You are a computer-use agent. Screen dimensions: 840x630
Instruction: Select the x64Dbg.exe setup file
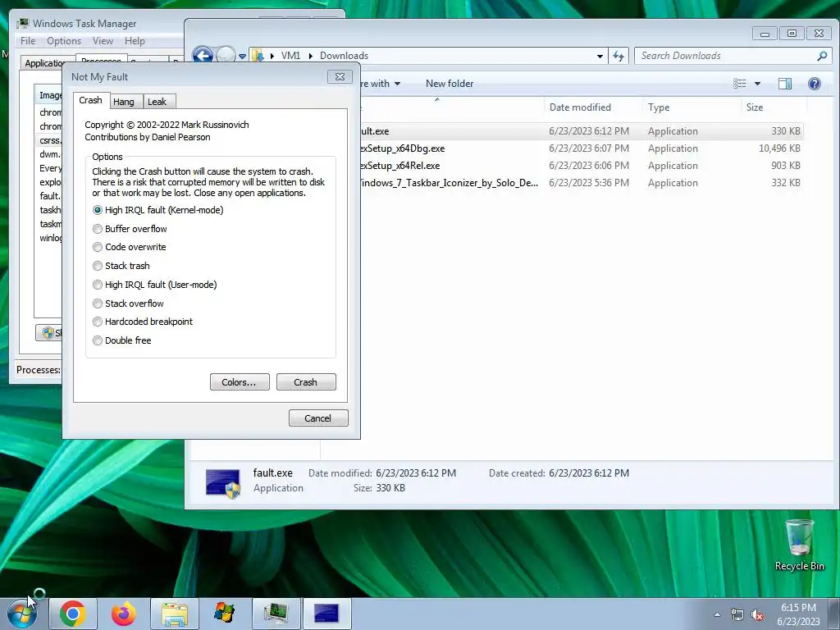(582, 148)
